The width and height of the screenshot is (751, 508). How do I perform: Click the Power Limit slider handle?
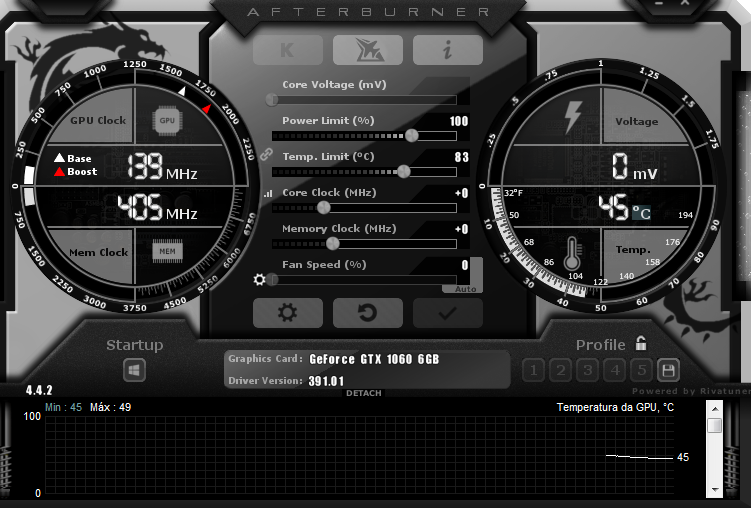pyautogui.click(x=412, y=135)
